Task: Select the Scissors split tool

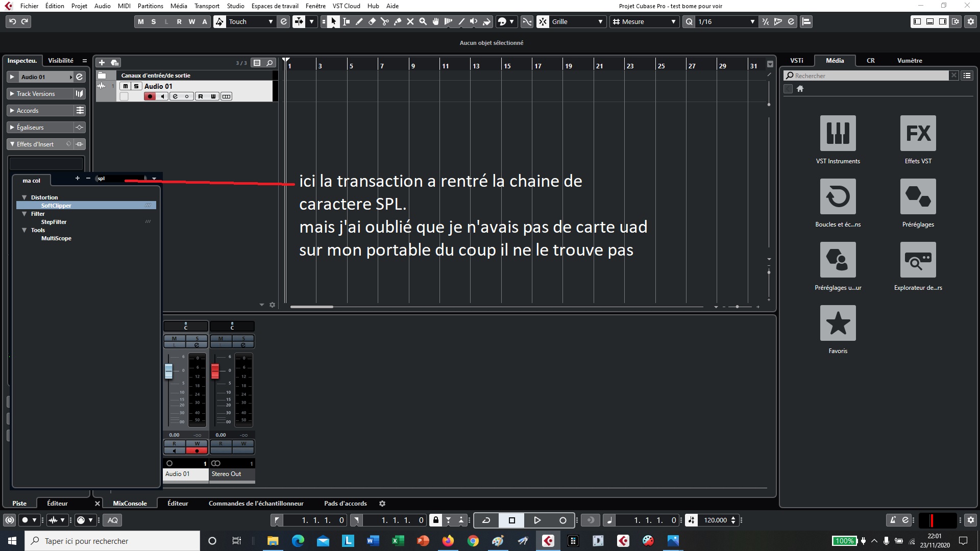Action: pyautogui.click(x=385, y=21)
